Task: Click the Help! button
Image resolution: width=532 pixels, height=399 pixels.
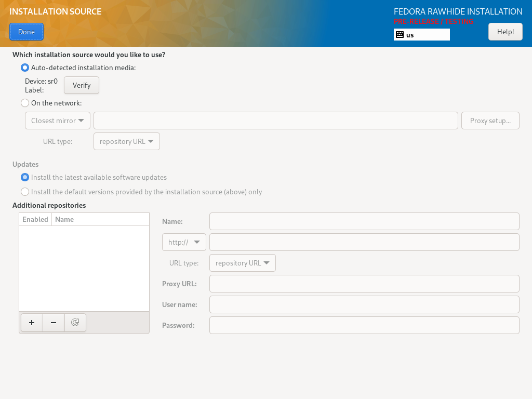Action: (506, 32)
